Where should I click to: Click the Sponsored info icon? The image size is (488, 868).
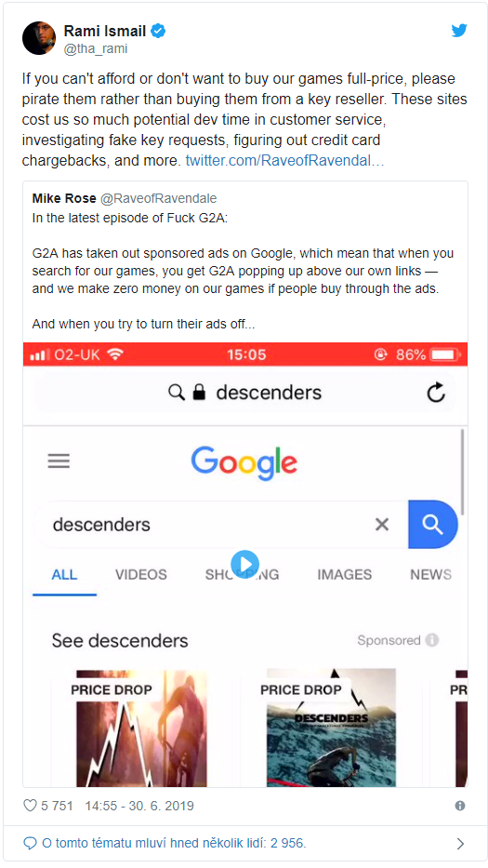pos(432,640)
